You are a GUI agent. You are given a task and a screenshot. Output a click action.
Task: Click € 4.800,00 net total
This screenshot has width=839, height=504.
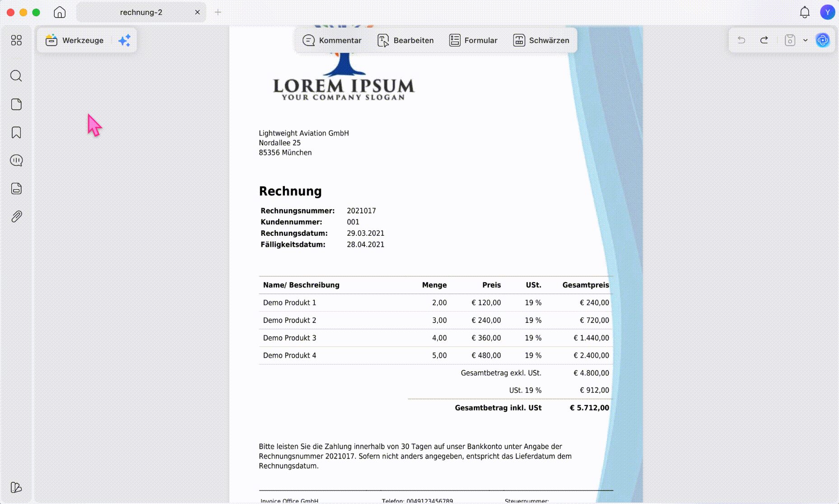point(591,373)
